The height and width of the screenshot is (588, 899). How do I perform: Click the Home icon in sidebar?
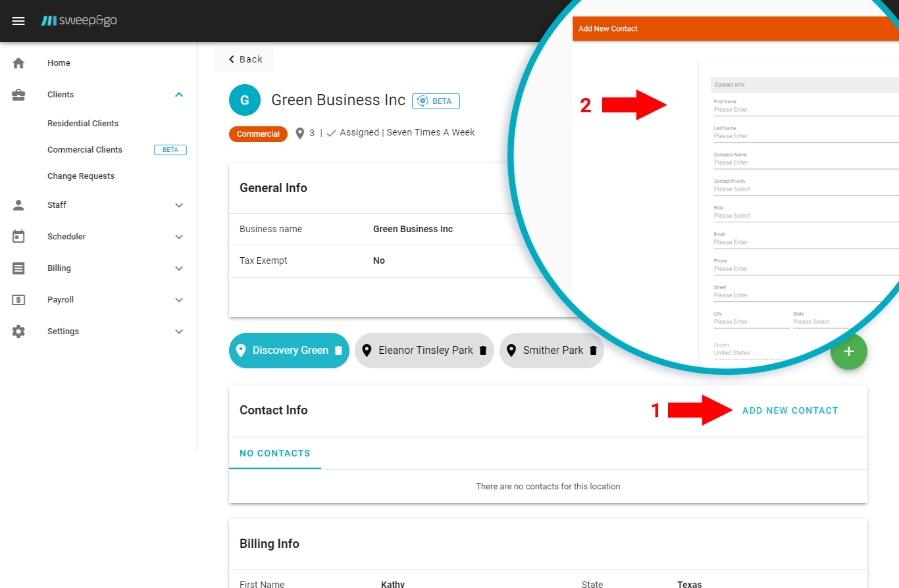click(x=18, y=63)
